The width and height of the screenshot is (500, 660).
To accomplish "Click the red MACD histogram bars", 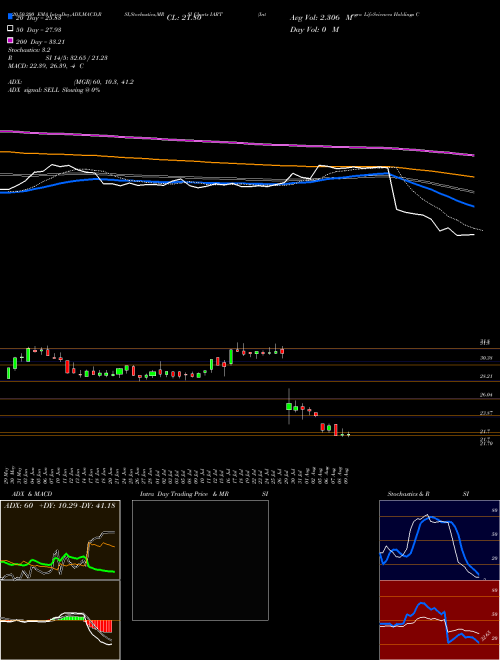I will [x=99, y=626].
